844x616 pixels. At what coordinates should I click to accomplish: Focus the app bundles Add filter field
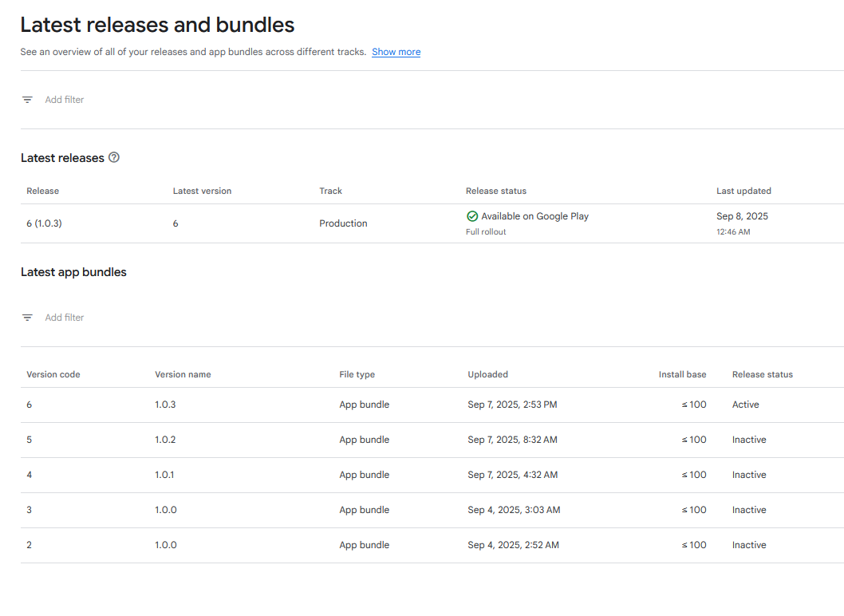65,318
